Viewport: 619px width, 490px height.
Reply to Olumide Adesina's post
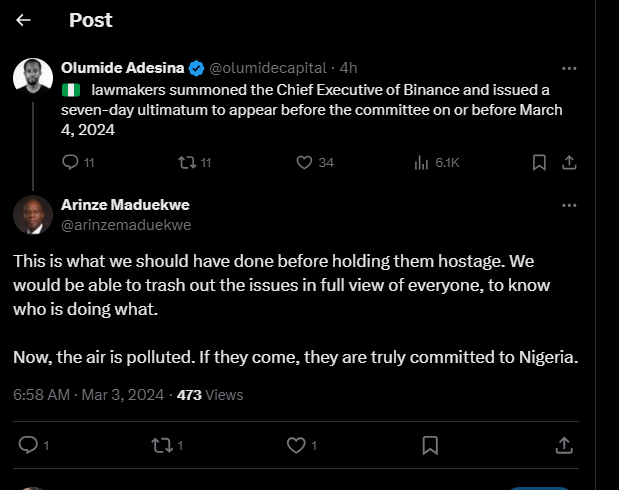pyautogui.click(x=70, y=162)
